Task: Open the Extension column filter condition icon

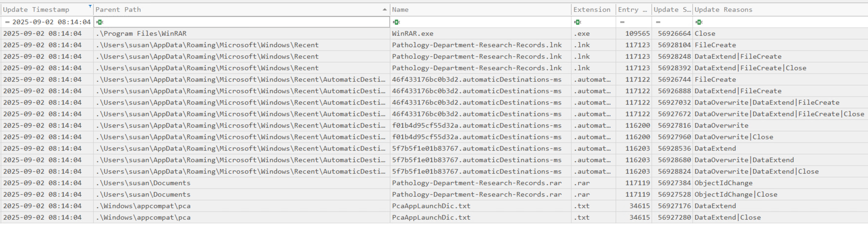Action: click(578, 22)
